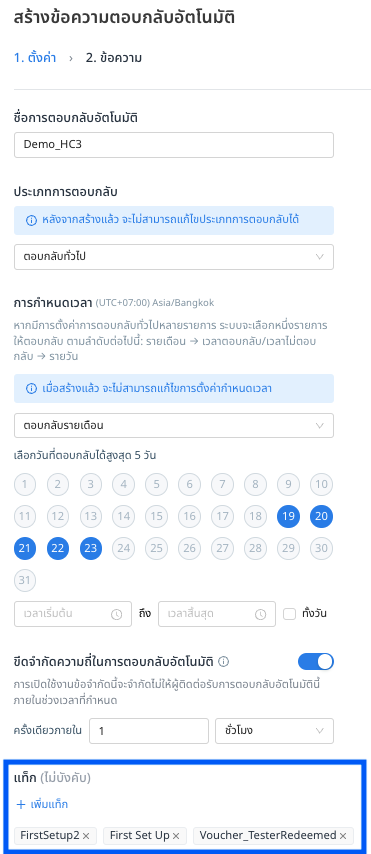Switch to step 2. ข้อความ

point(114,58)
